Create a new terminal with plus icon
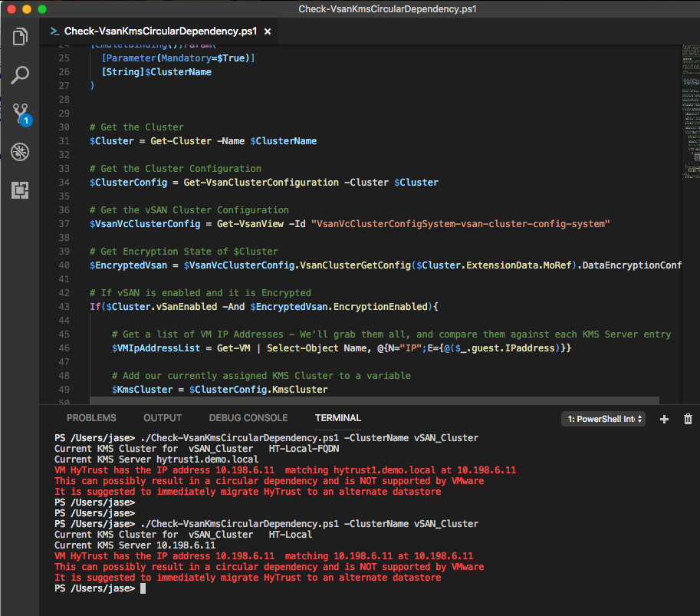 (665, 419)
